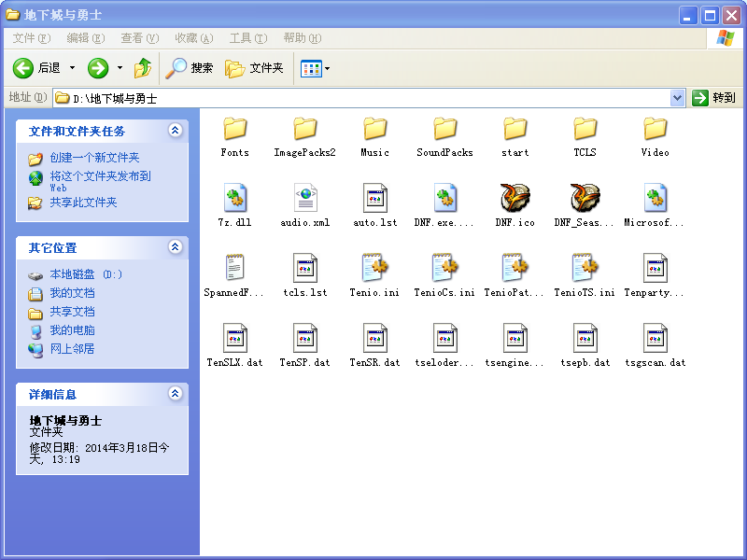Screen dimensions: 747x560
Task: Select the TenSP.dat file
Action: [305, 346]
